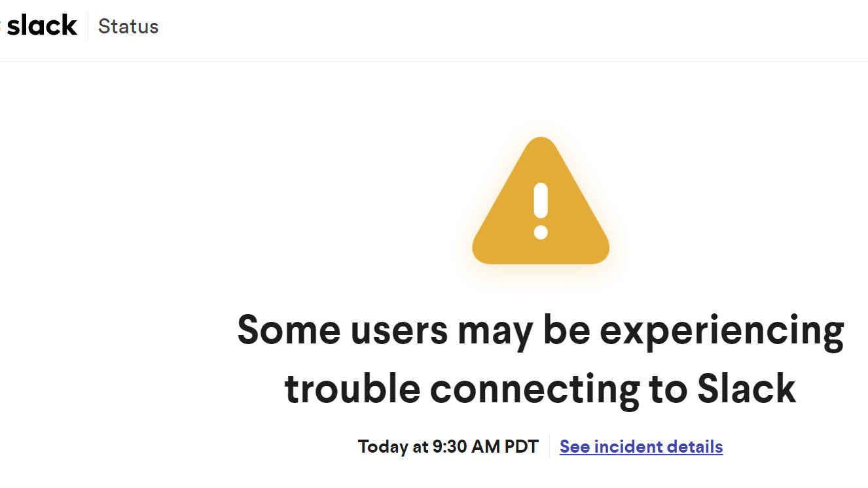Screen dimensions: 868x488
Task: Click the word "Today" in the timestamp
Action: point(382,447)
